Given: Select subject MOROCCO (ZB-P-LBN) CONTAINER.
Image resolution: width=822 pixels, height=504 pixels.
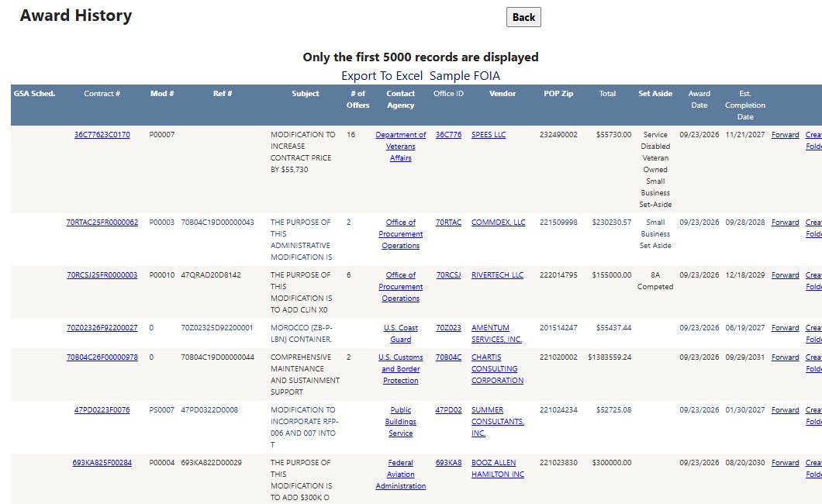Looking at the screenshot, I should (x=302, y=333).
